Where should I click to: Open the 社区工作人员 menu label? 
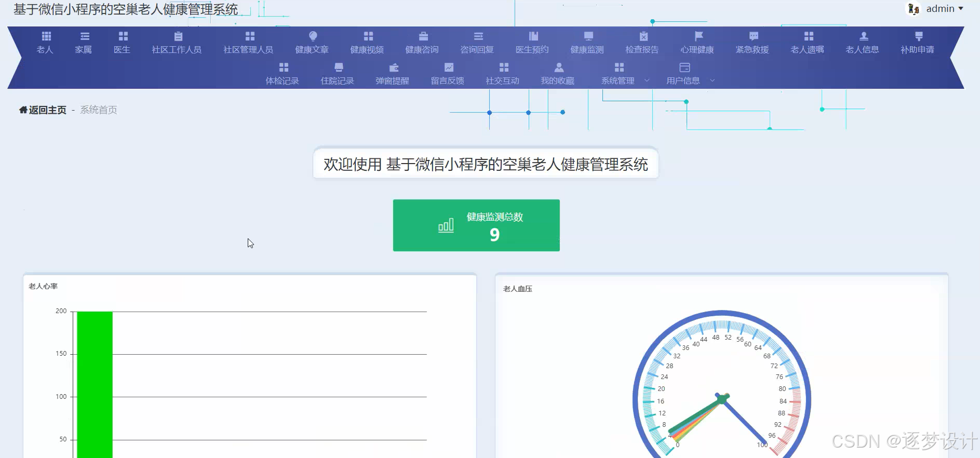(177, 50)
